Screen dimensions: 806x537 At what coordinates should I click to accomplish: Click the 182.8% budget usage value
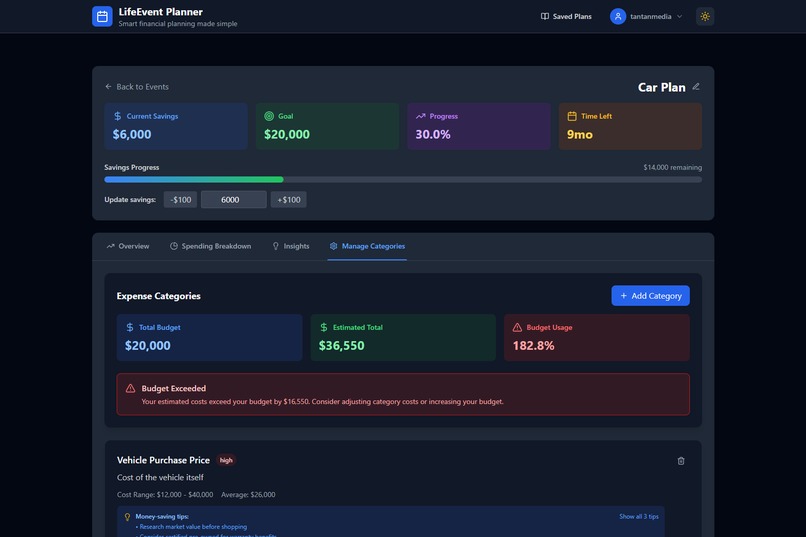pyautogui.click(x=533, y=346)
